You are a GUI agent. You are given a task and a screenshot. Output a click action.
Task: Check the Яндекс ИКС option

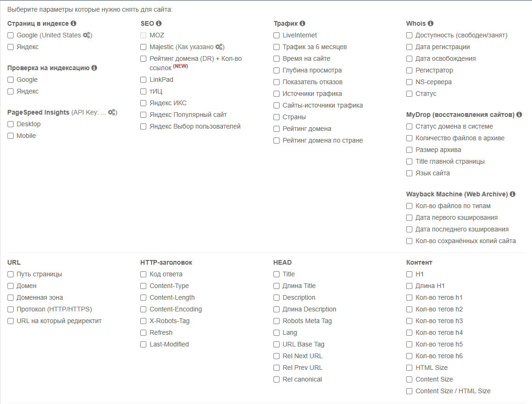pyautogui.click(x=144, y=103)
